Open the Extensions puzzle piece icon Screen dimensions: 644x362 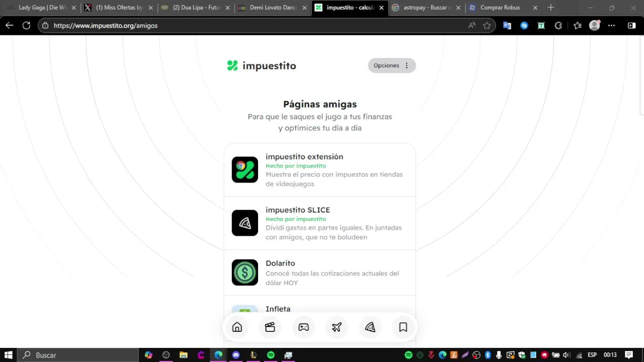point(558,25)
